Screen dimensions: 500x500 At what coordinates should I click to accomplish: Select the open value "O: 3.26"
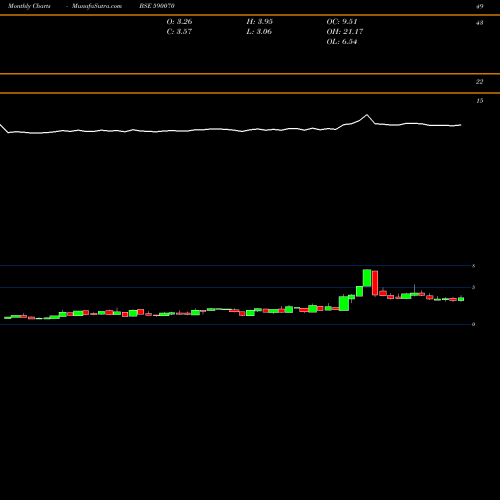(179, 22)
